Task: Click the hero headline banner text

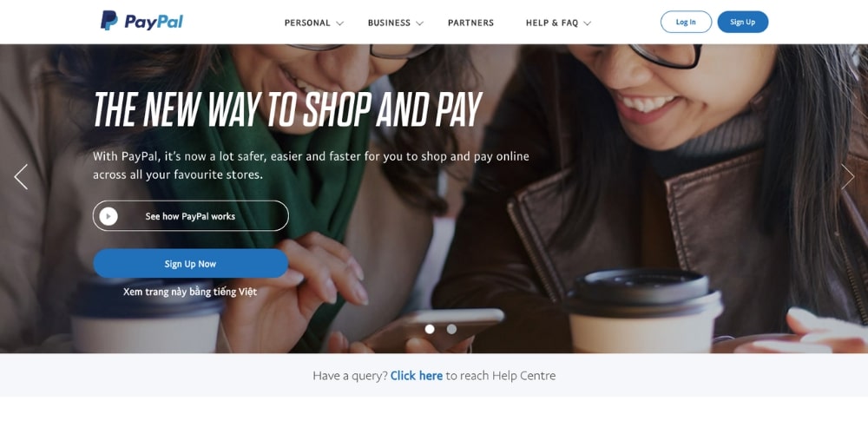Action: coord(288,109)
